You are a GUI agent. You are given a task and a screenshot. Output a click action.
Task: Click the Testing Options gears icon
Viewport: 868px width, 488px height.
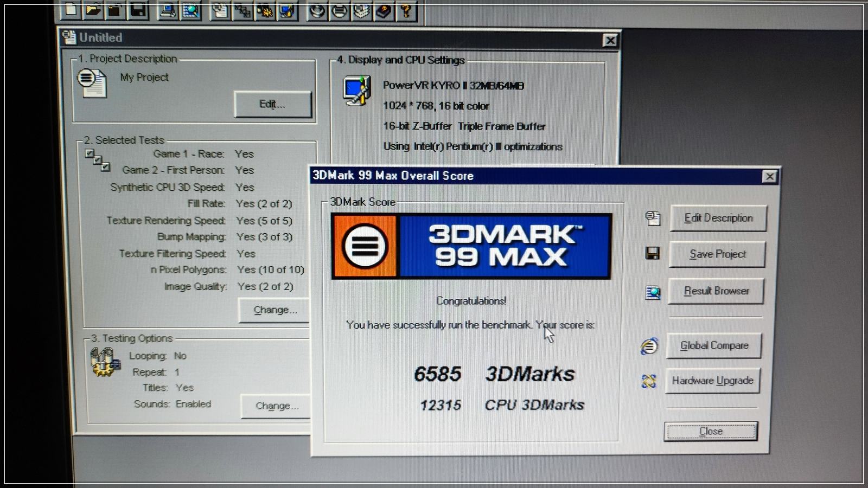tap(105, 362)
